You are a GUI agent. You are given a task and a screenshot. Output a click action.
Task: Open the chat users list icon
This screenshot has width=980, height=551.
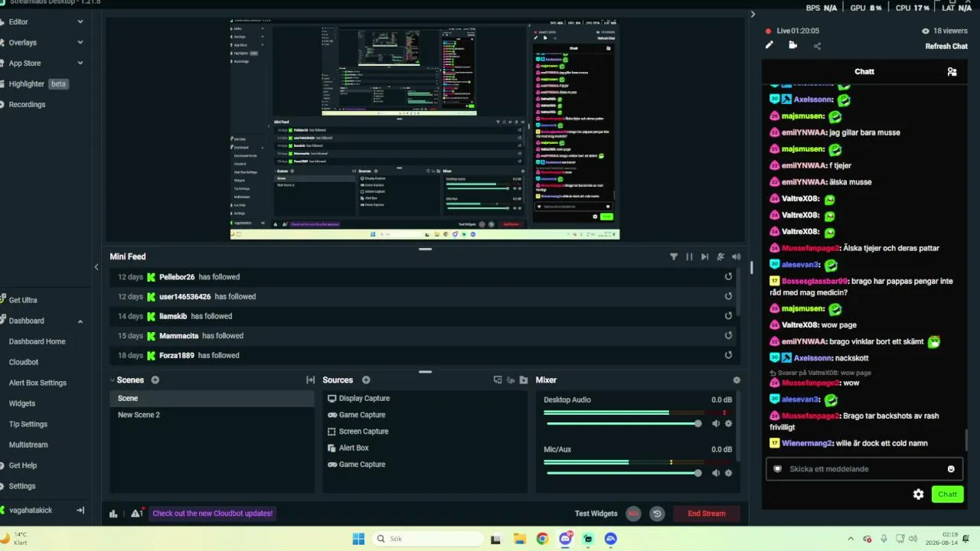[952, 72]
